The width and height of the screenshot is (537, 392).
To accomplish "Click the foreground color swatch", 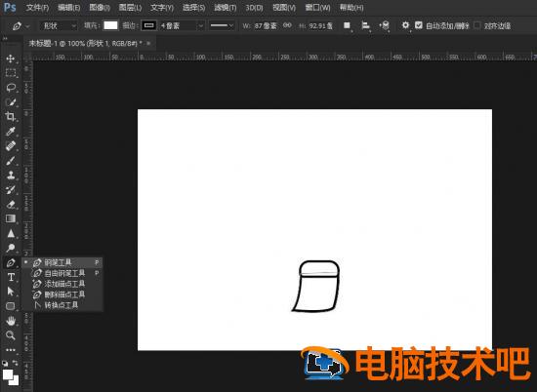I will (x=8, y=373).
